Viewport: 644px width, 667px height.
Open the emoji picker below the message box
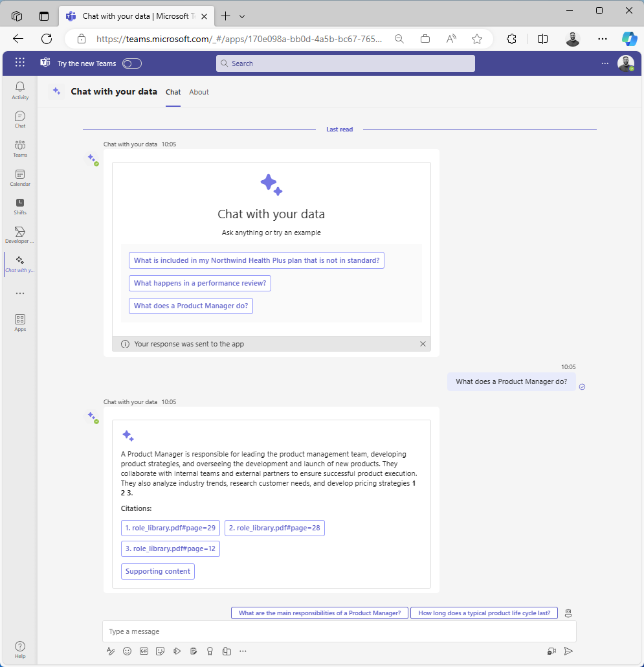coord(127,651)
